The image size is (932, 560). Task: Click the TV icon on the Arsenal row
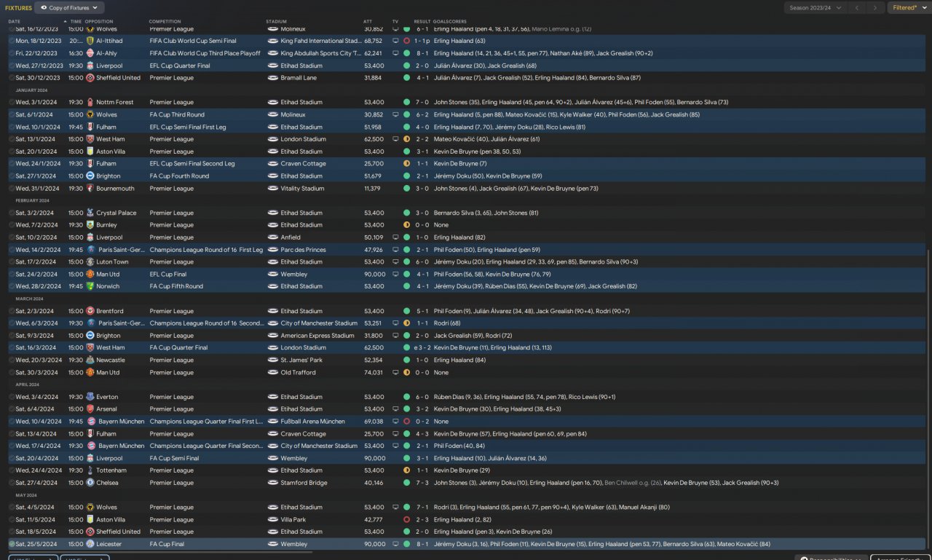tap(395, 409)
